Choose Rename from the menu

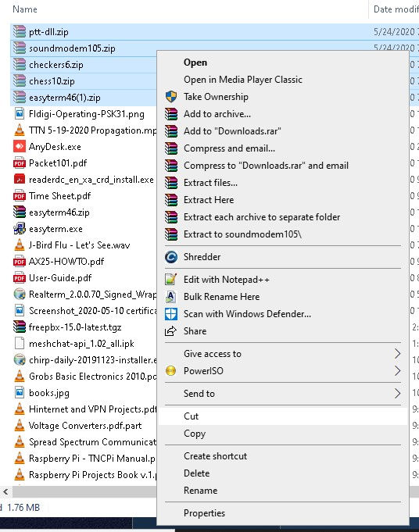click(283, 491)
